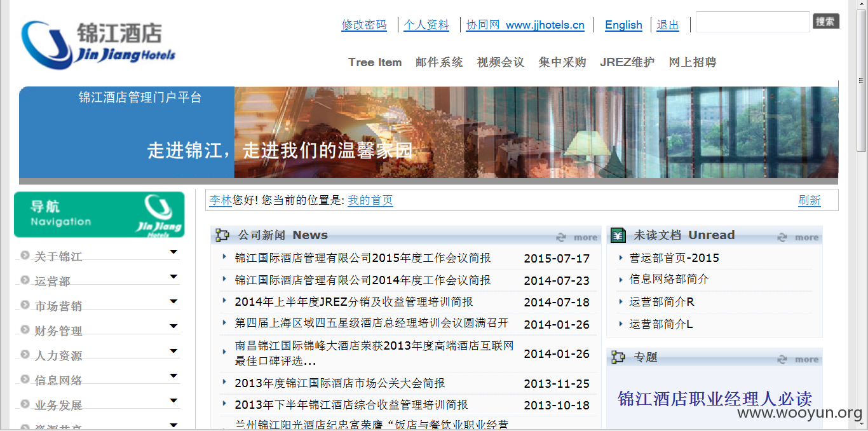Switch language to English
This screenshot has width=868, height=431.
(x=623, y=25)
